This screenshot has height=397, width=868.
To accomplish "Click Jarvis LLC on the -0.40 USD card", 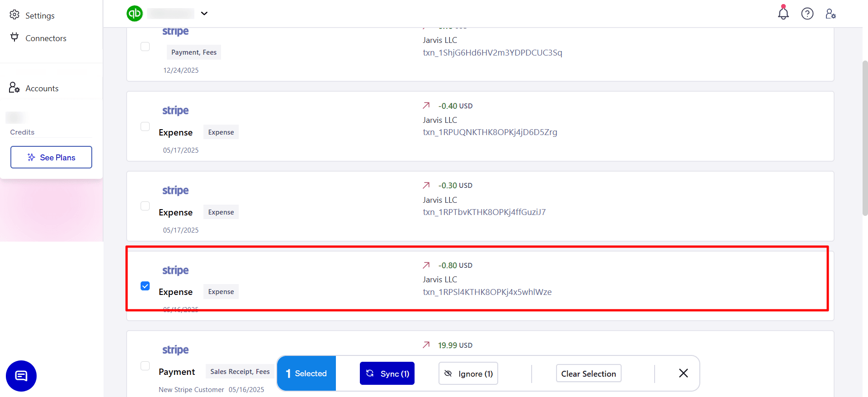I will [440, 120].
